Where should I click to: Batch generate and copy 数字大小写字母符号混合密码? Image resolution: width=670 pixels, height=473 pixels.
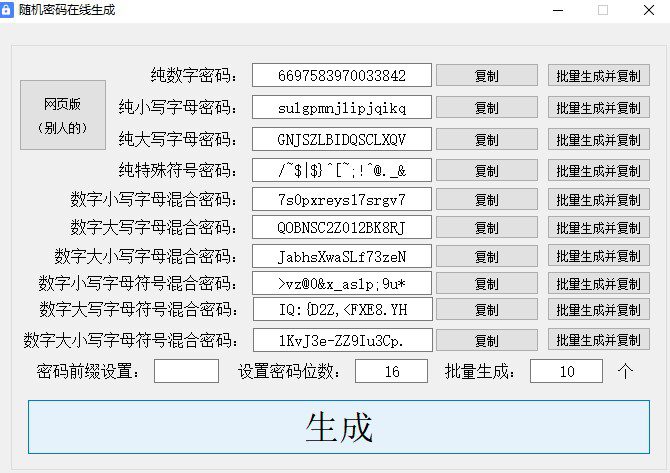pos(599,340)
